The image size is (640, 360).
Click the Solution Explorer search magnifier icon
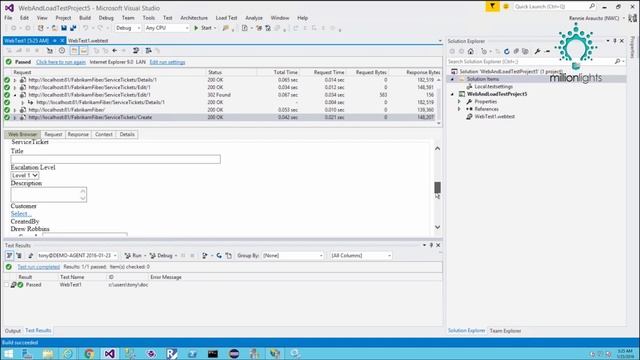[617, 61]
